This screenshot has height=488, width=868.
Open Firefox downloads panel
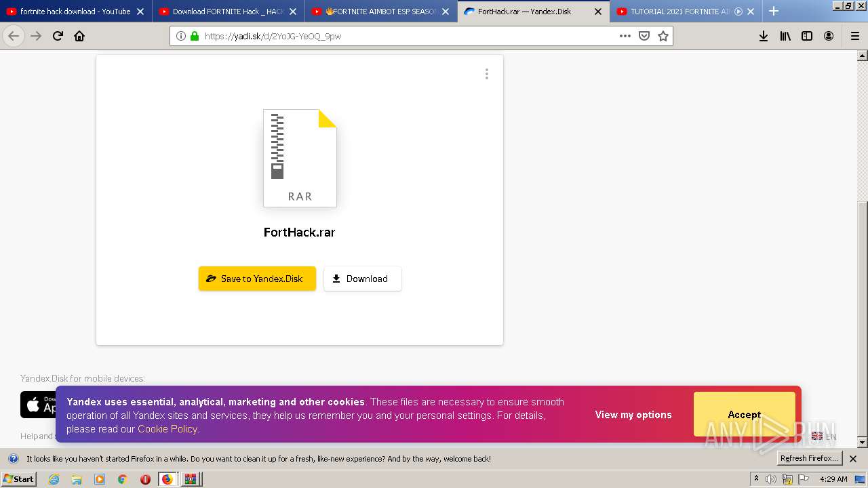(x=764, y=36)
